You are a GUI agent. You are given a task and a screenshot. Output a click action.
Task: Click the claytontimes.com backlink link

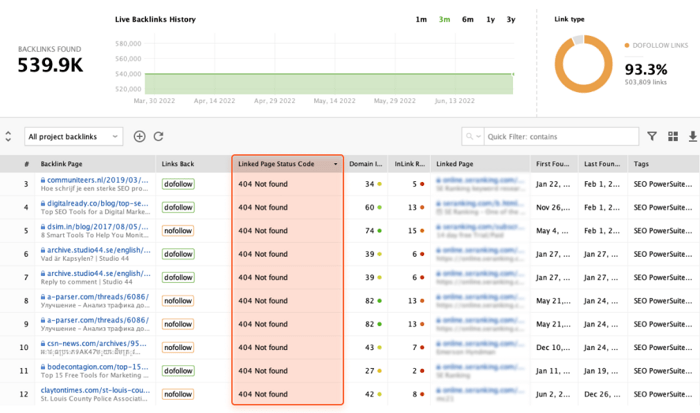click(x=95, y=390)
